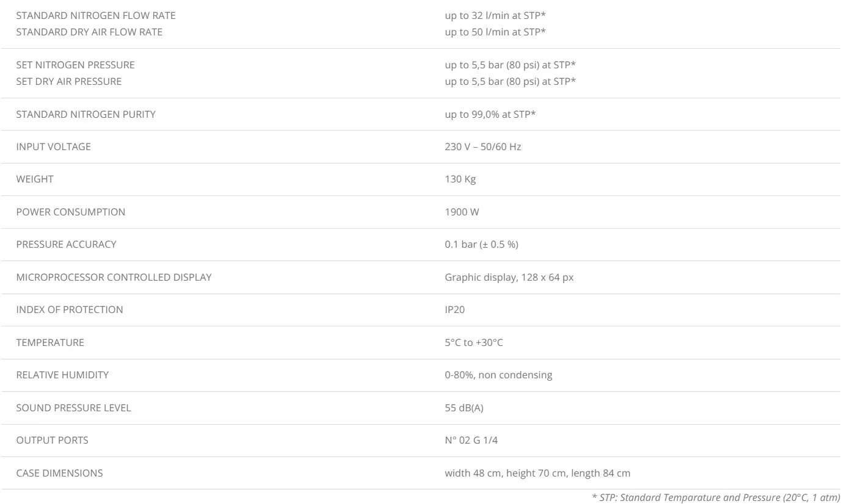
Task: Click the Standard Nitrogen Flow Rate label
Action: coord(95,15)
